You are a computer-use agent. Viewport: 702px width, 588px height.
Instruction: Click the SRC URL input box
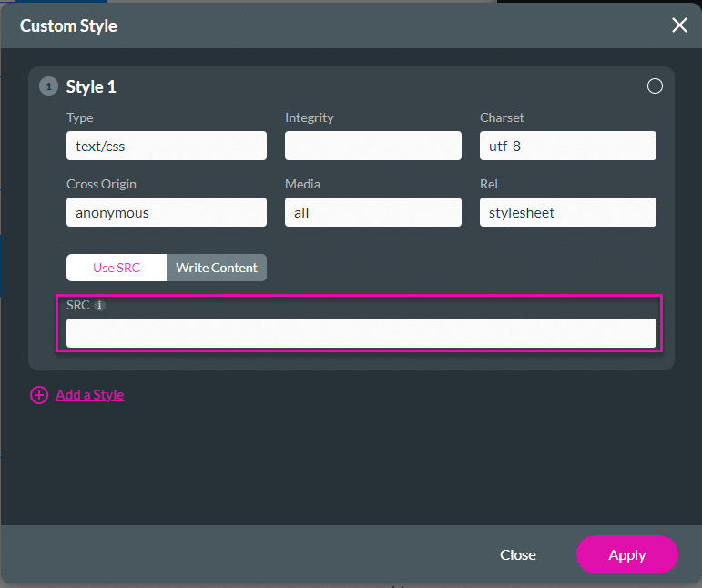coord(361,333)
